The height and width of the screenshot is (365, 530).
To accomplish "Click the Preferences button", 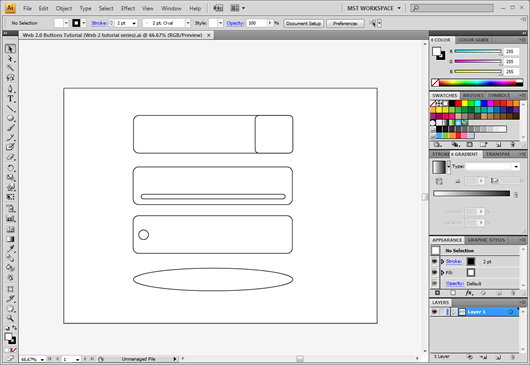I will (x=345, y=23).
